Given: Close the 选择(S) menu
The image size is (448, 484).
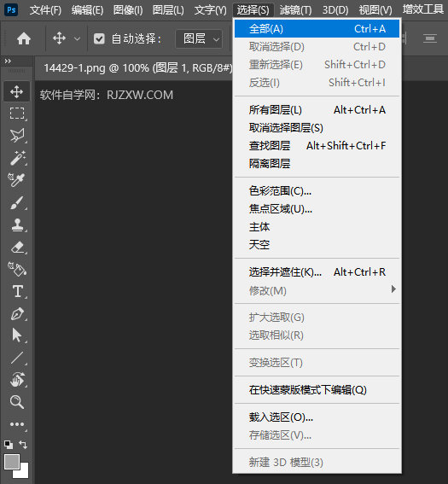Looking at the screenshot, I should (x=253, y=10).
